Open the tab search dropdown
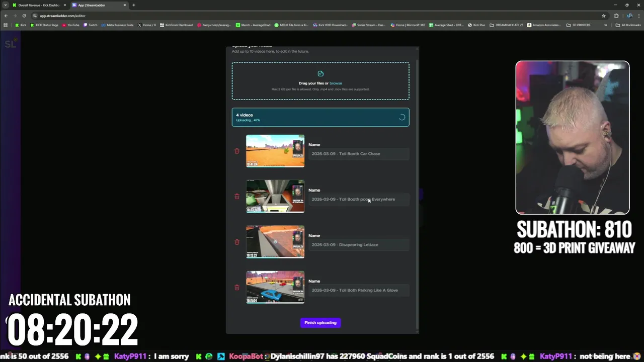The height and width of the screenshot is (362, 644). pyautogui.click(x=5, y=5)
